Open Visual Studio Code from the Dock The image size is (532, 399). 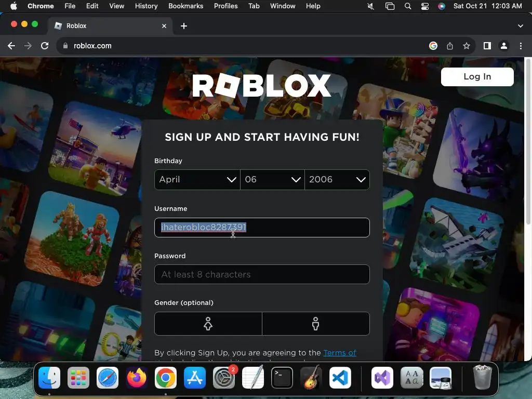click(x=340, y=378)
